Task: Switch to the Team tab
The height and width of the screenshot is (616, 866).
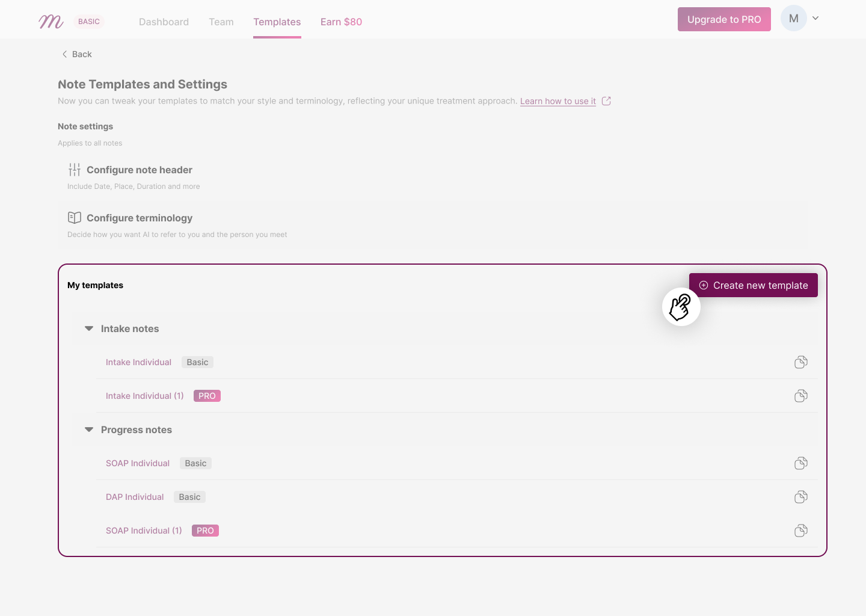Action: [221, 22]
